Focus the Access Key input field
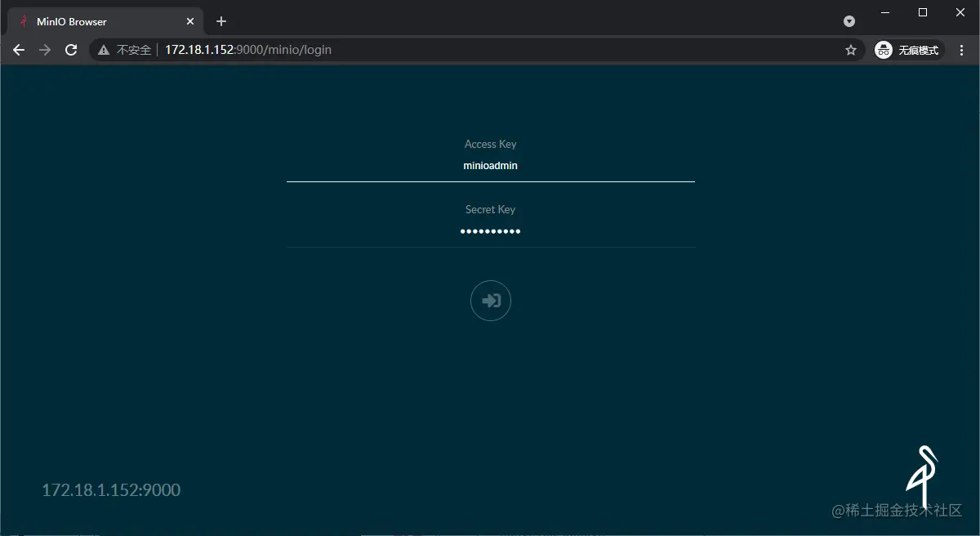The width and height of the screenshot is (980, 536). pyautogui.click(x=491, y=166)
